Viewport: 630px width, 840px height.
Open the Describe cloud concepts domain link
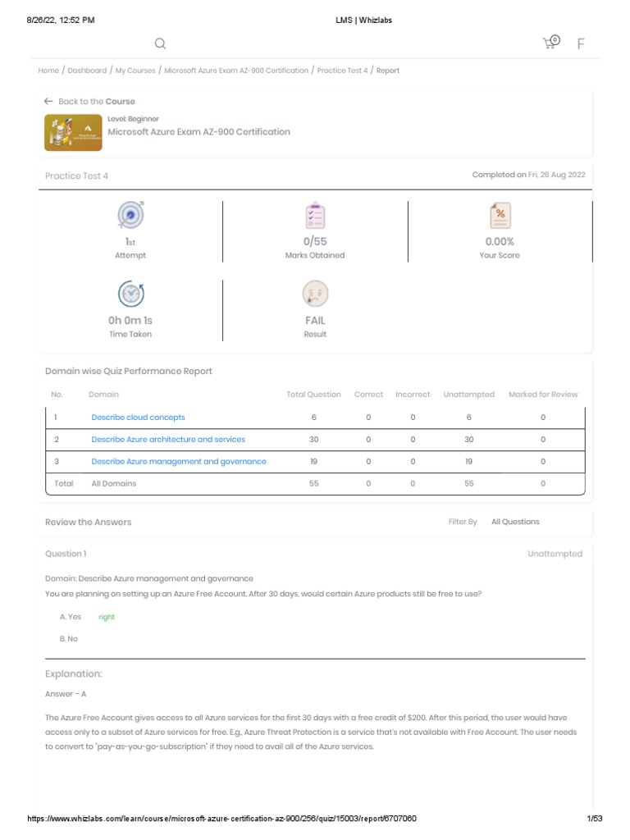pyautogui.click(x=138, y=418)
